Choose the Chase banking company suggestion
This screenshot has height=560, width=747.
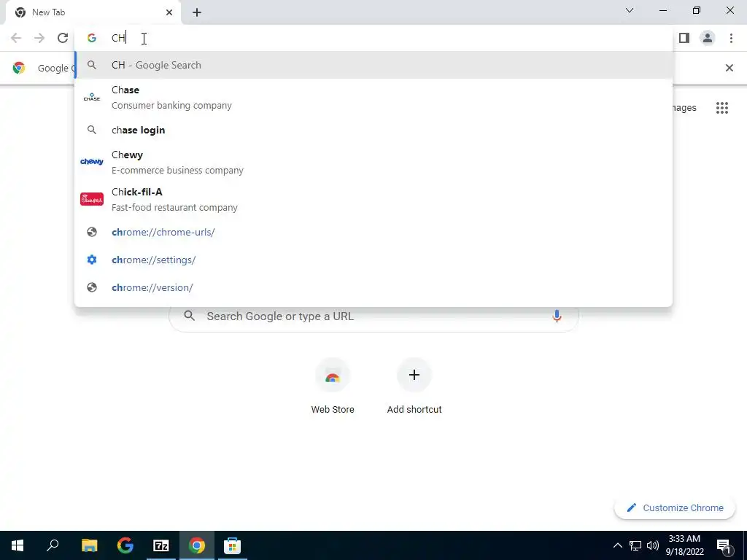click(373, 98)
